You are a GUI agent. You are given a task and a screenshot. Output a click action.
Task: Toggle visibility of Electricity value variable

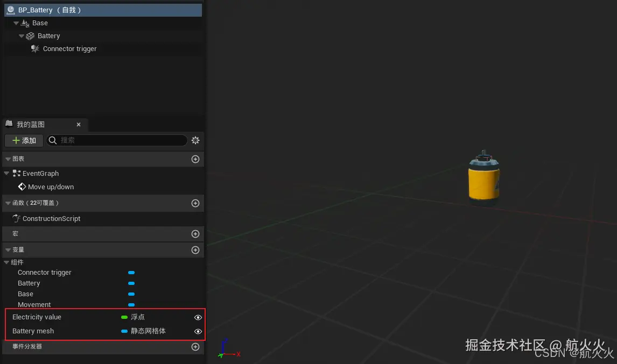[x=198, y=317]
